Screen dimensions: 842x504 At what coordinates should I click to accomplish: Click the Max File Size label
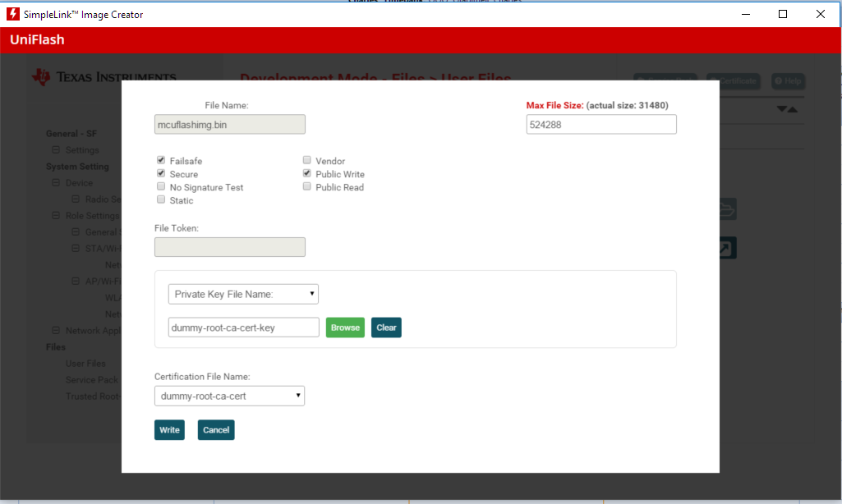click(x=554, y=105)
